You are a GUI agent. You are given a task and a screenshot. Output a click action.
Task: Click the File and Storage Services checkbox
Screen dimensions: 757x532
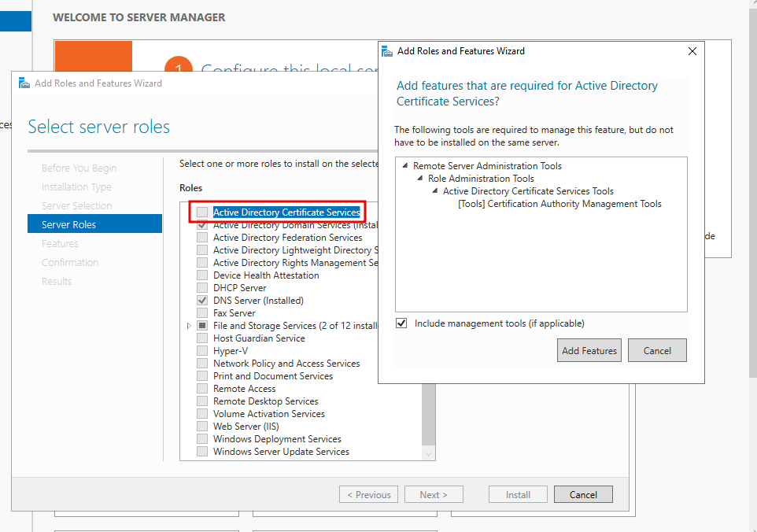[x=202, y=326]
